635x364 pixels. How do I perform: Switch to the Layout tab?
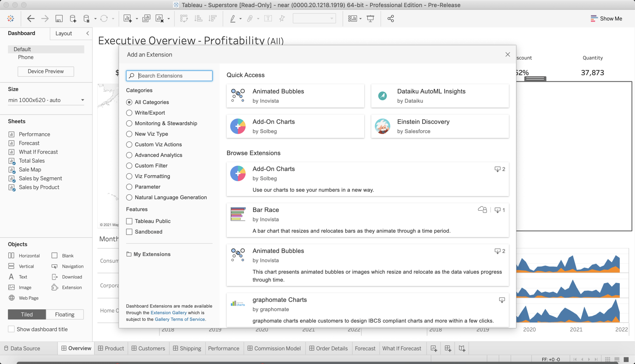[x=63, y=33]
